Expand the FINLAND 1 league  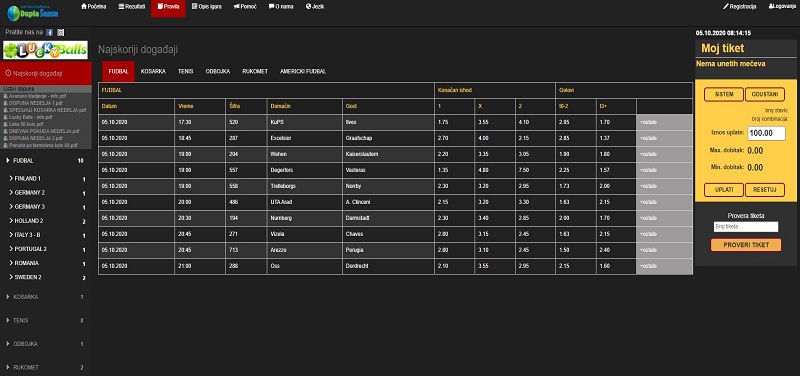(x=46, y=179)
